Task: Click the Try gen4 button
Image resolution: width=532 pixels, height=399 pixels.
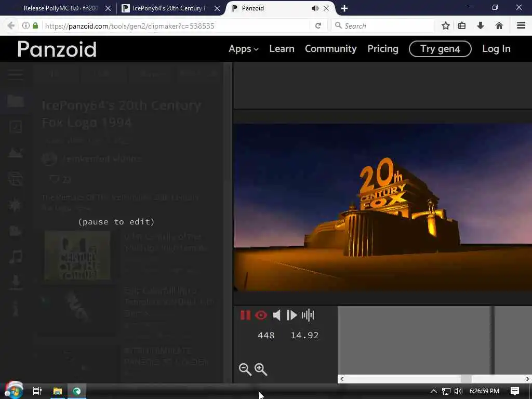Action: 440,49
